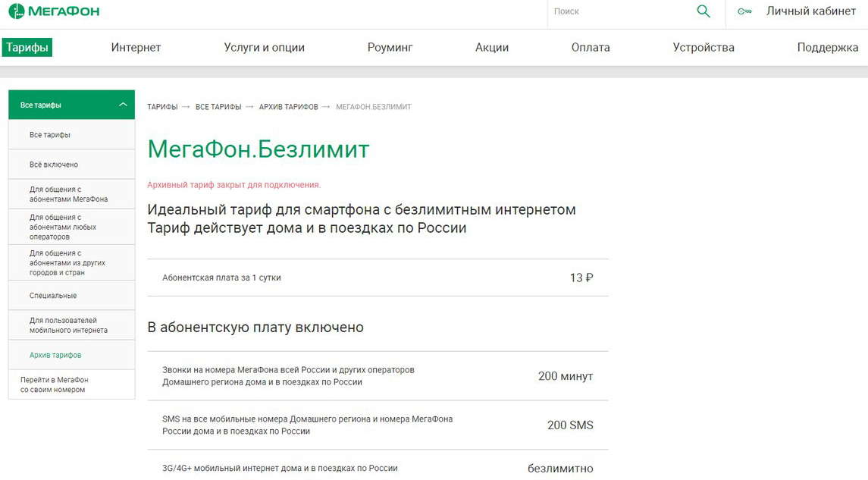Go to the Интернет menu
The image size is (868, 480).
[x=136, y=48]
